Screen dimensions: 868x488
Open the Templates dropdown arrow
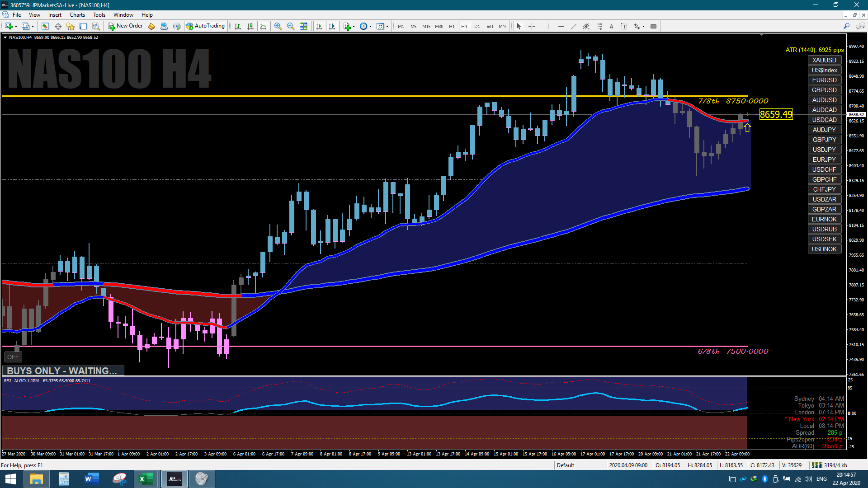tap(387, 26)
